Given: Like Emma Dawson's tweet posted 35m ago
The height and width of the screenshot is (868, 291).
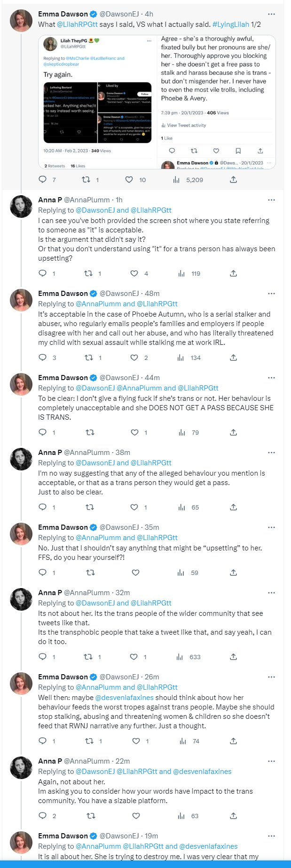Looking at the screenshot, I should [135, 573].
